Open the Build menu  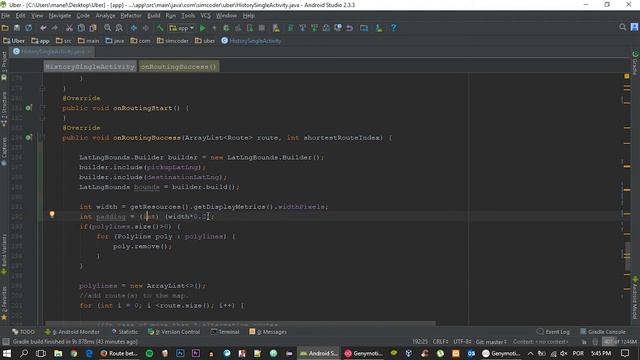pyautogui.click(x=153, y=16)
